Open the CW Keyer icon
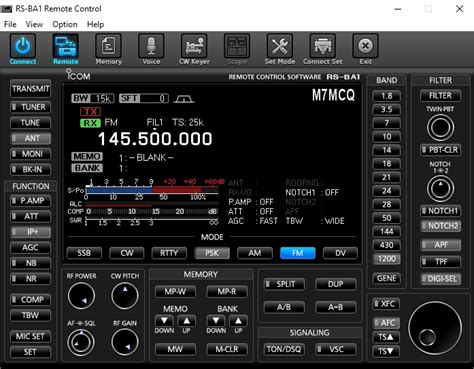The height and width of the screenshot is (369, 474). pos(194,46)
